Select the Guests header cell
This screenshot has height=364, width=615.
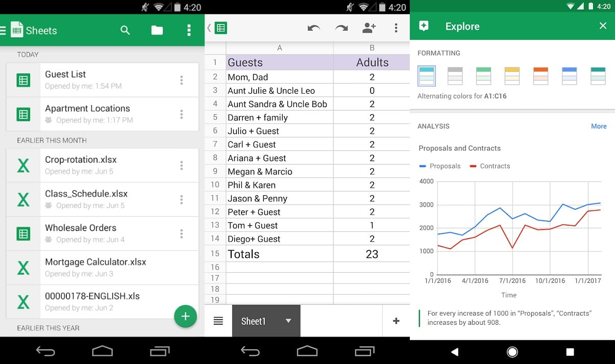click(280, 62)
